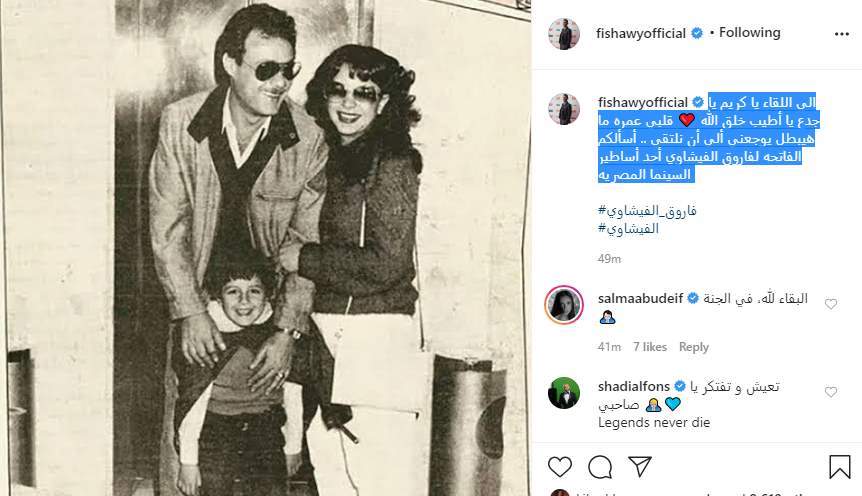
Task: Save the post with the bookmark icon
Action: point(839,467)
